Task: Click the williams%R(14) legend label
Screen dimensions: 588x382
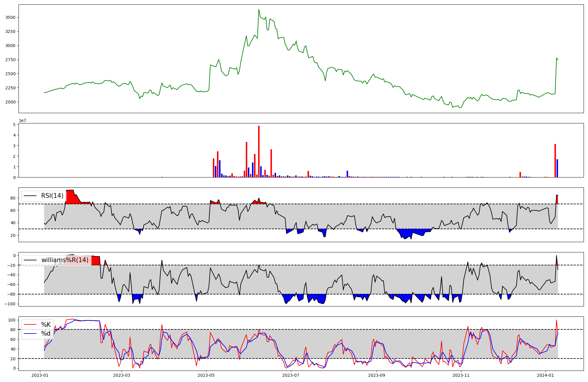Action: (65, 260)
